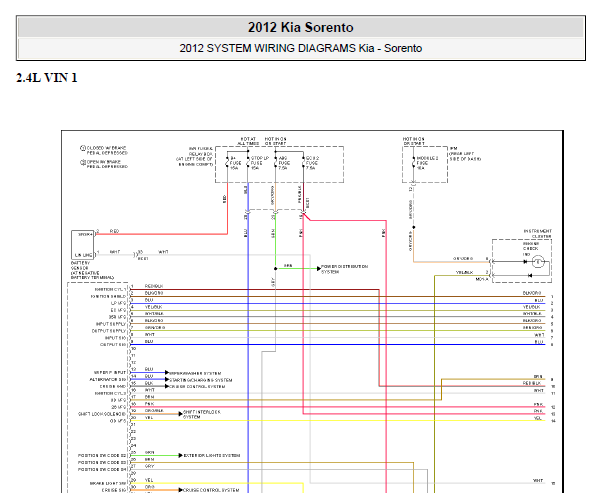Click the '2.4L VIN 1' section heading
The image size is (605, 493).
point(47,78)
